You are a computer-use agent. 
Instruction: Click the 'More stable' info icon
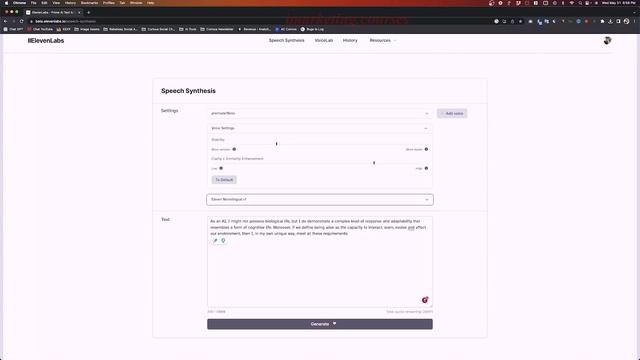426,149
